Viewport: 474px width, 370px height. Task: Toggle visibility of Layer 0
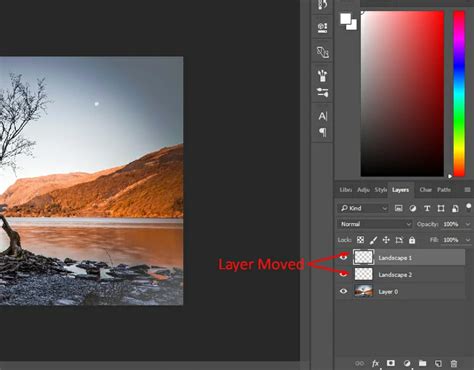pos(343,291)
